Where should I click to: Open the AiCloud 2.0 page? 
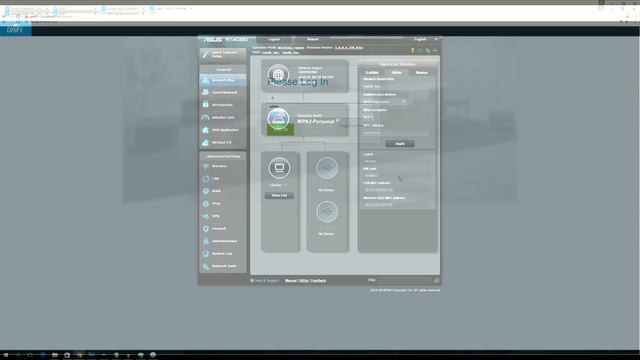point(223,142)
